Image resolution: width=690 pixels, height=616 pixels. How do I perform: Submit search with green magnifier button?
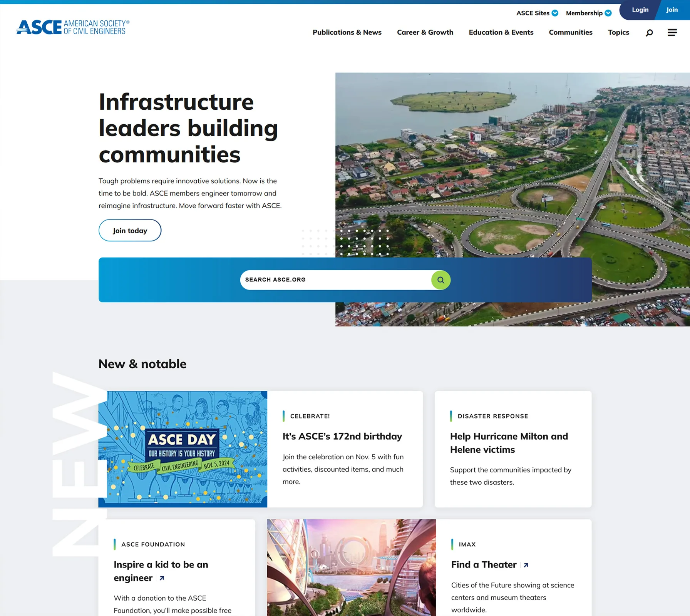441,280
